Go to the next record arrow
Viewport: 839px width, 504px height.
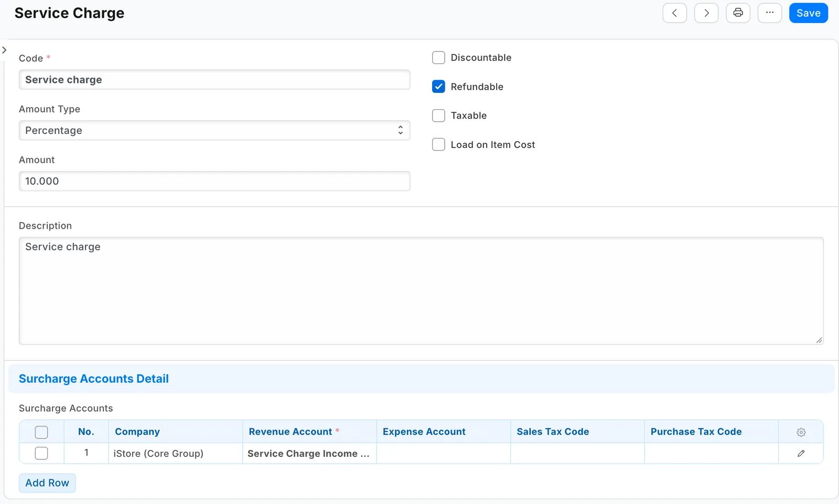[706, 13]
